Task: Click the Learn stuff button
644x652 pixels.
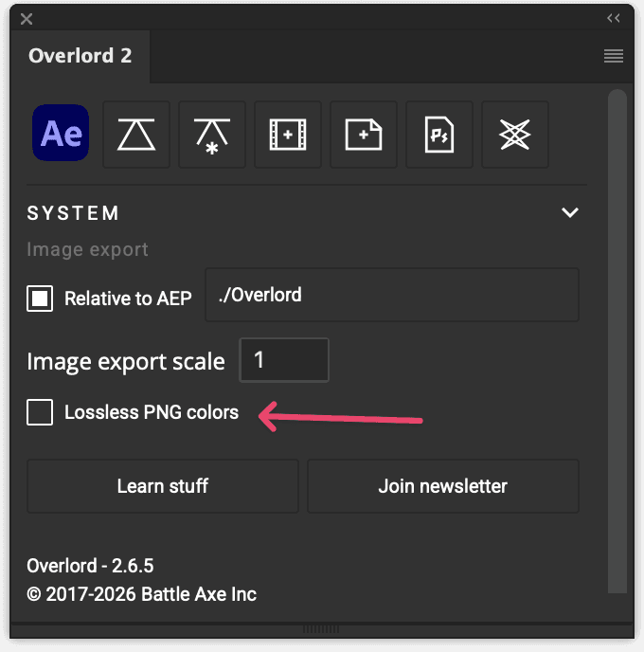Action: click(x=163, y=486)
